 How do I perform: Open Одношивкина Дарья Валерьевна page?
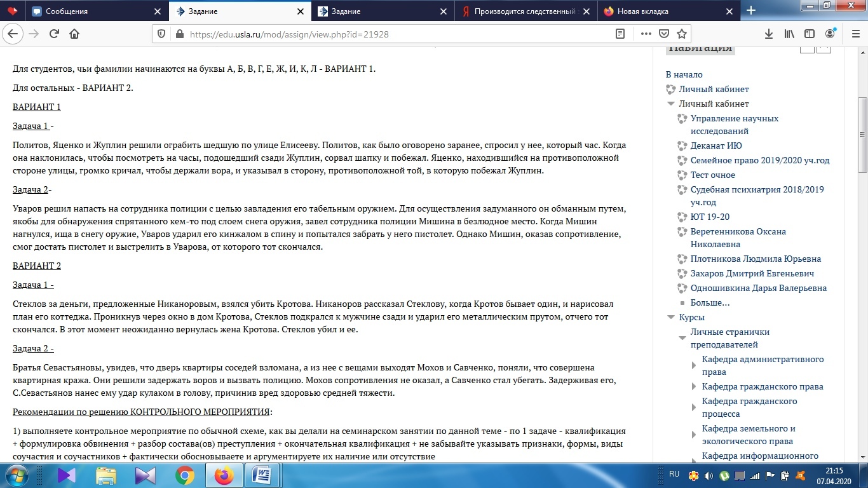(759, 288)
